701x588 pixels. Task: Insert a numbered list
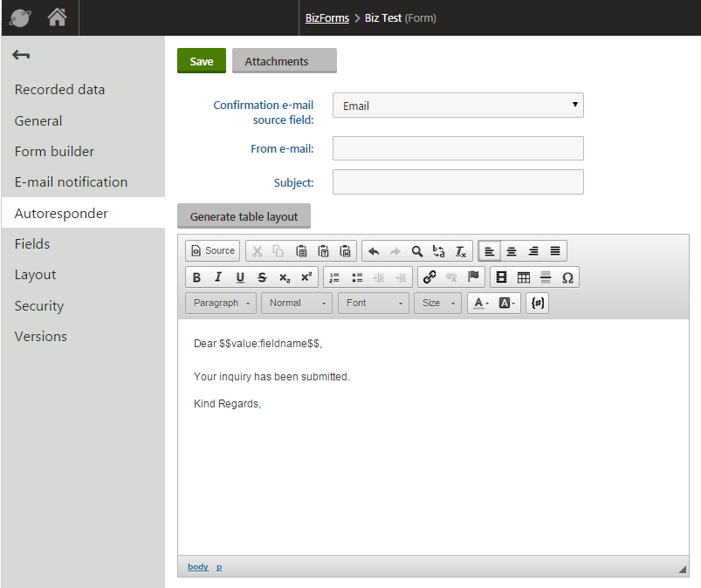pyautogui.click(x=334, y=277)
